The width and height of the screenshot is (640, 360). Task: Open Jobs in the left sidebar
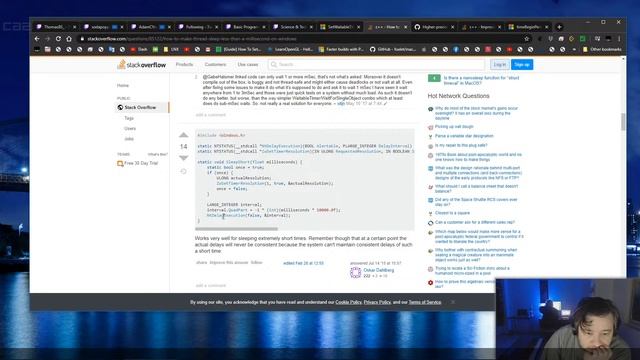coord(129,139)
